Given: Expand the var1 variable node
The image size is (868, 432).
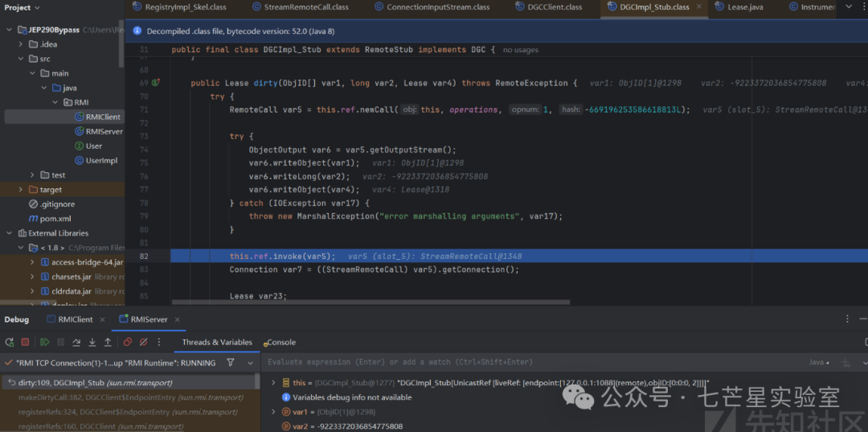Looking at the screenshot, I should point(273,412).
